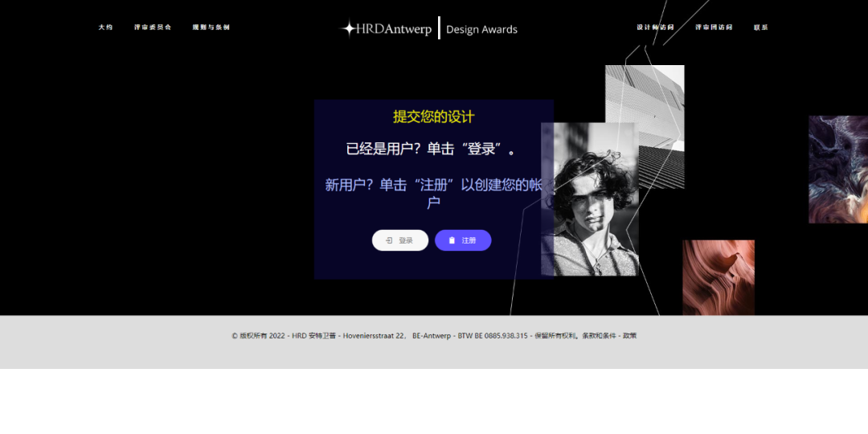Click the clipboard icon in the 注册 button
Image resolution: width=868 pixels, height=434 pixels.
pyautogui.click(x=452, y=240)
